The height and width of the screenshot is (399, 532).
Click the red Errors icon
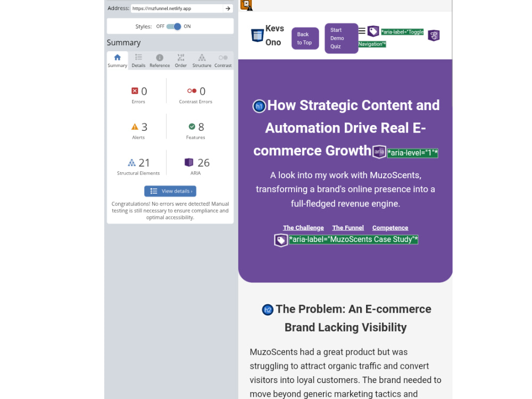click(135, 91)
